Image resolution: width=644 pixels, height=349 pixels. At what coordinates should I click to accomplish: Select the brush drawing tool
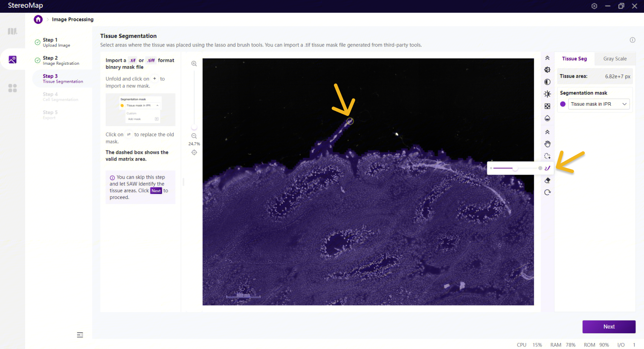tap(547, 168)
